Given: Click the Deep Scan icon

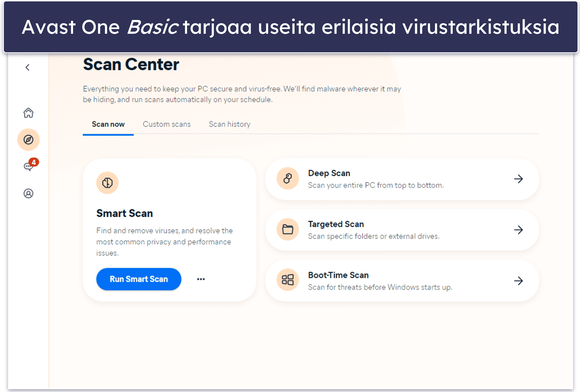Looking at the screenshot, I should pyautogui.click(x=288, y=178).
